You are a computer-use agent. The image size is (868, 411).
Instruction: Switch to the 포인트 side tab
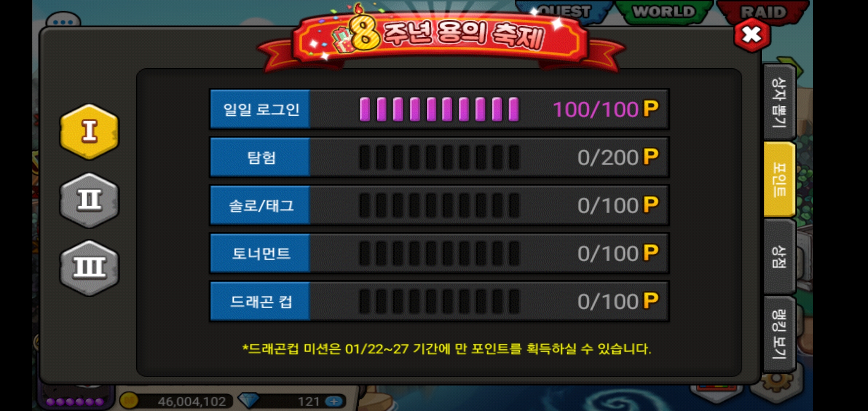779,179
